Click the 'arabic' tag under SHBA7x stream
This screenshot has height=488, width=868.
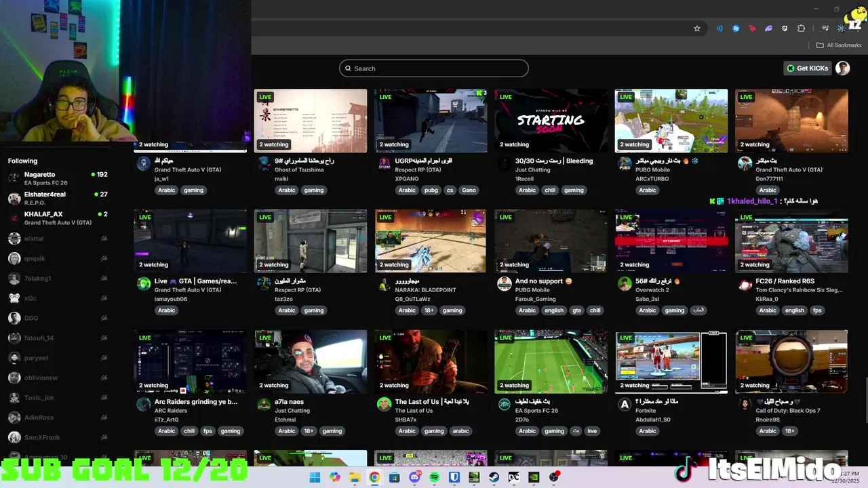[x=461, y=431]
